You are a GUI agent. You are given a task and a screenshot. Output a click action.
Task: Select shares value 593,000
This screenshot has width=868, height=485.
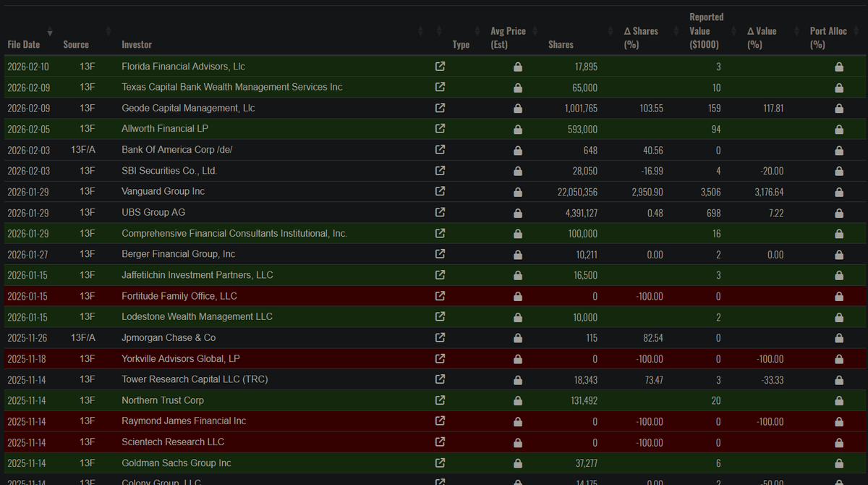[x=582, y=129]
